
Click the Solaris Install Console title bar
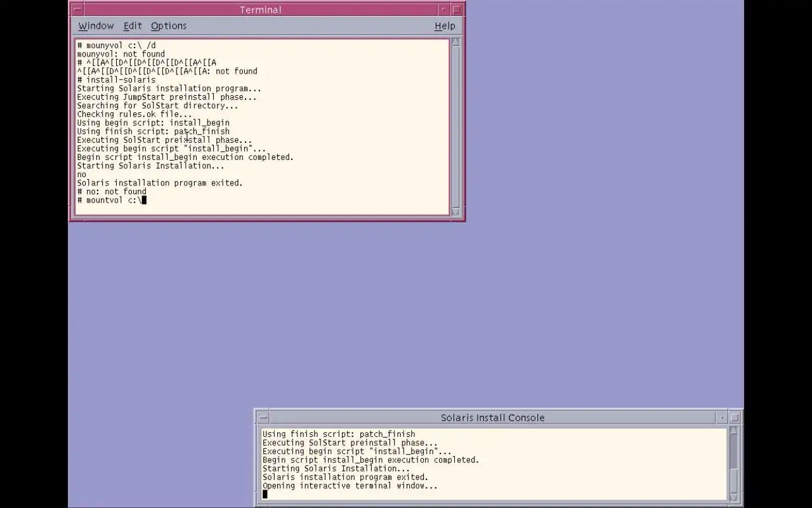pyautogui.click(x=493, y=418)
